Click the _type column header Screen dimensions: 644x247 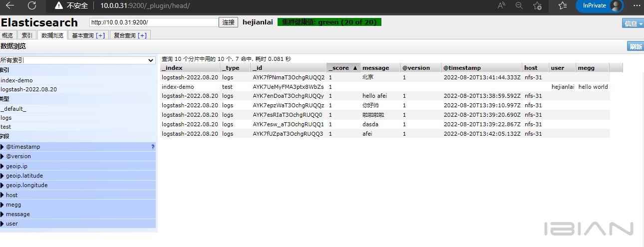[236, 68]
